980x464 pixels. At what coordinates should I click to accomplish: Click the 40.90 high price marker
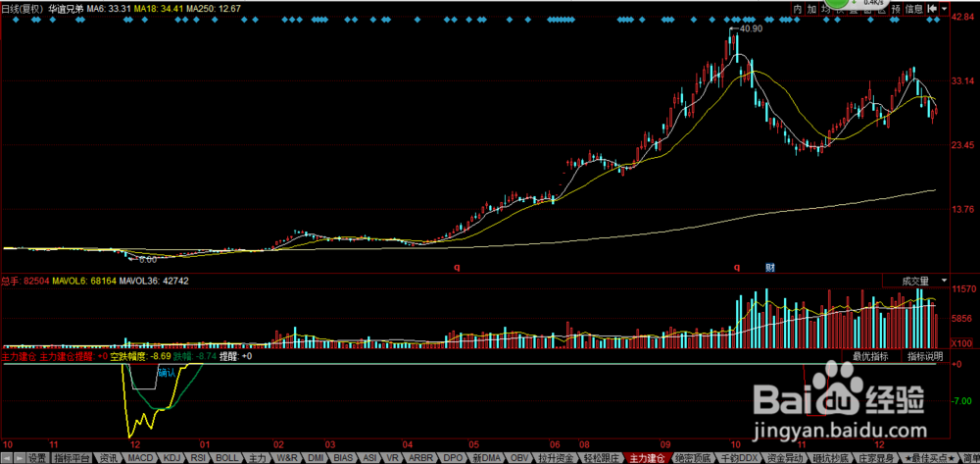750,29
